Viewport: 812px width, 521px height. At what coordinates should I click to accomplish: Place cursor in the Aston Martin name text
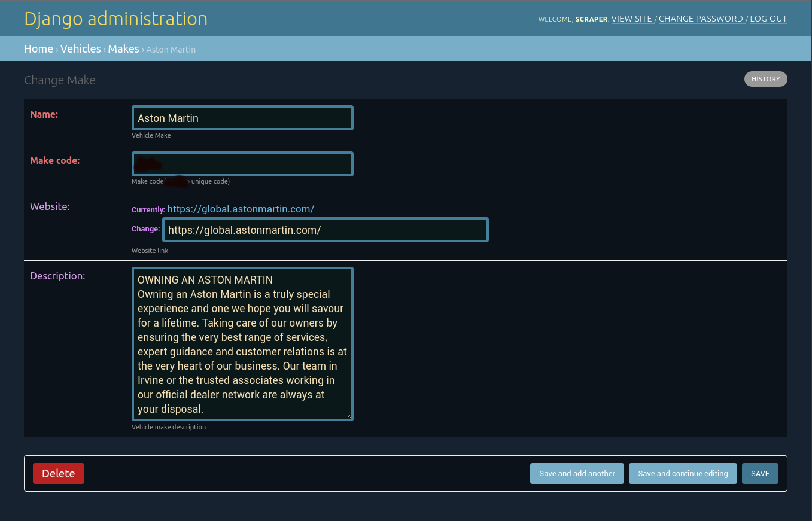pyautogui.click(x=168, y=118)
